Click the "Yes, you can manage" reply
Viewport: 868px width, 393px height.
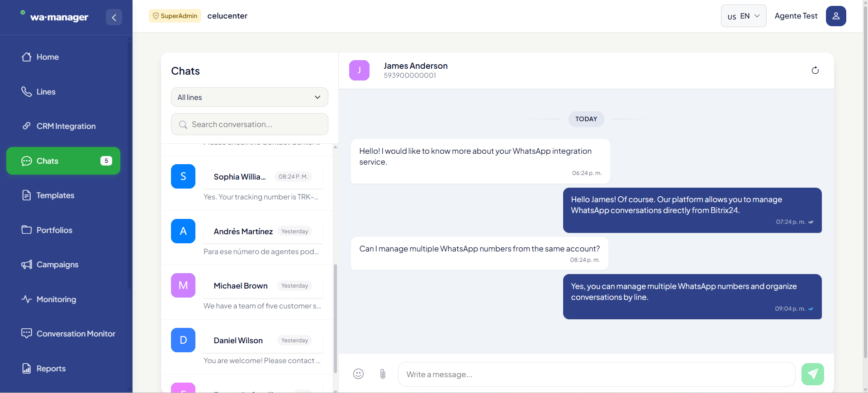[x=693, y=297]
